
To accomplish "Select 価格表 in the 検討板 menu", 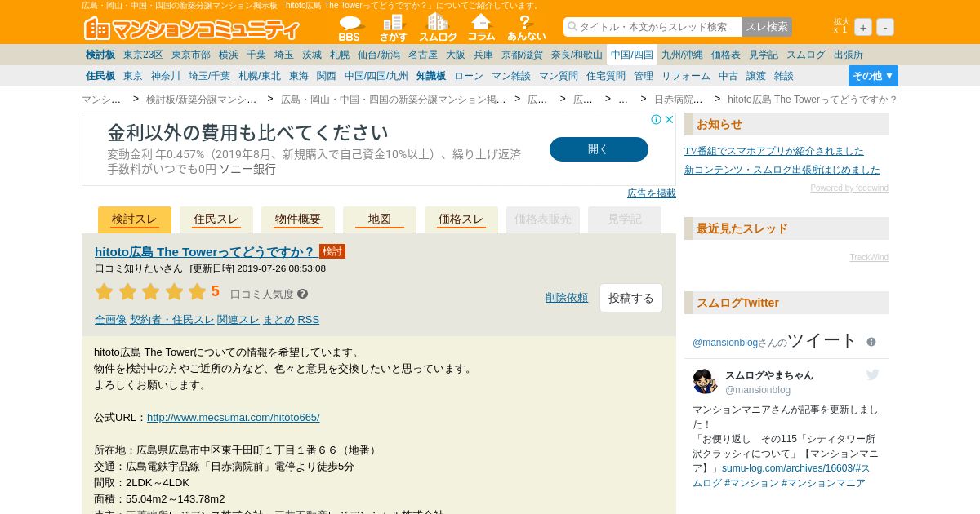I will pos(726,55).
